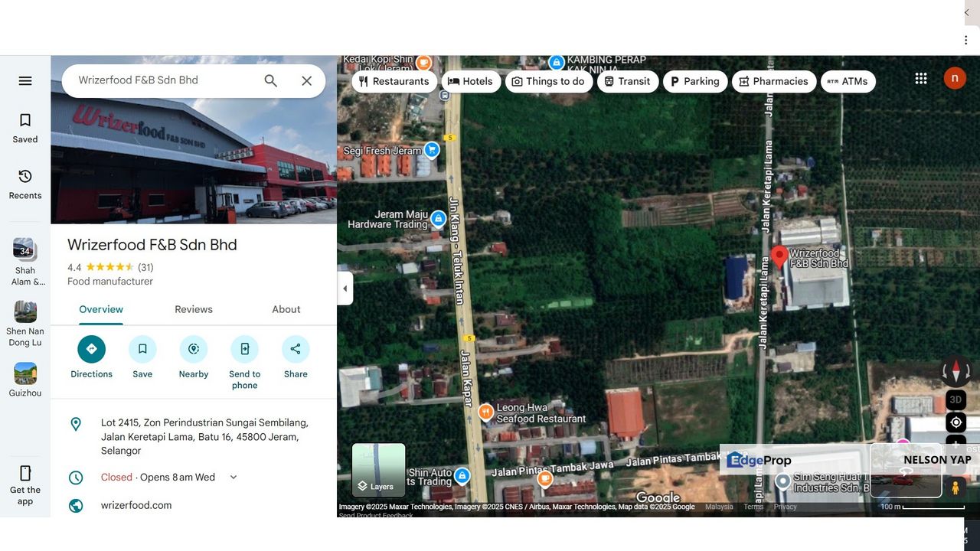
Task: Click the (31) reviews count
Action: [x=145, y=267]
